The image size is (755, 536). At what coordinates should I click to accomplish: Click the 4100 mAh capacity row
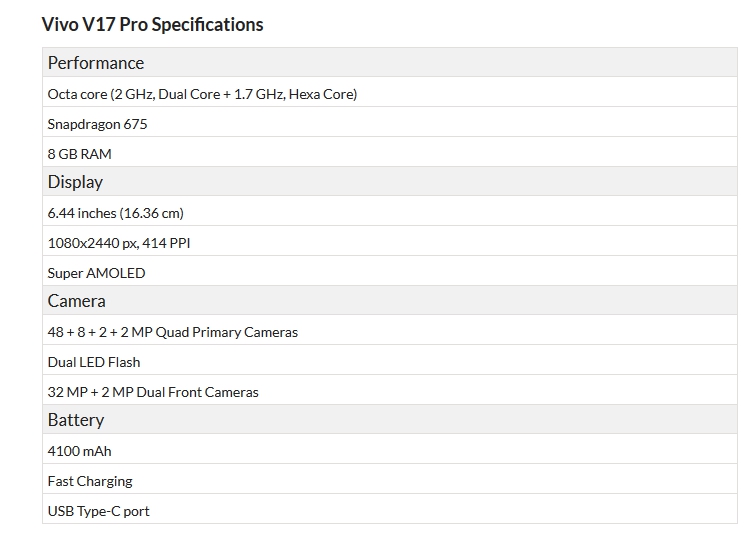(x=79, y=451)
